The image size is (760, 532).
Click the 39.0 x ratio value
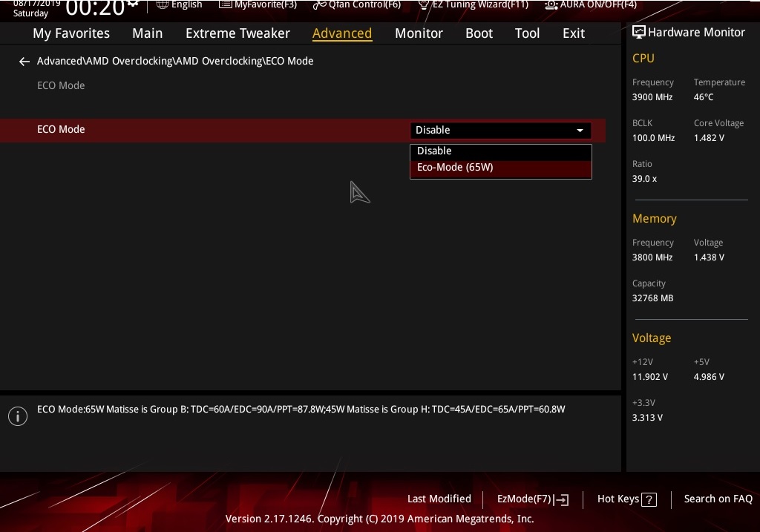coord(644,179)
